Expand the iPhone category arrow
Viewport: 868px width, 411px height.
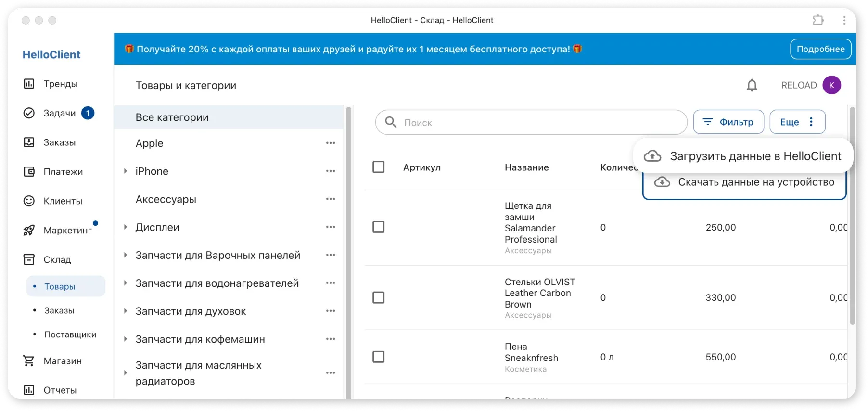[x=125, y=171]
